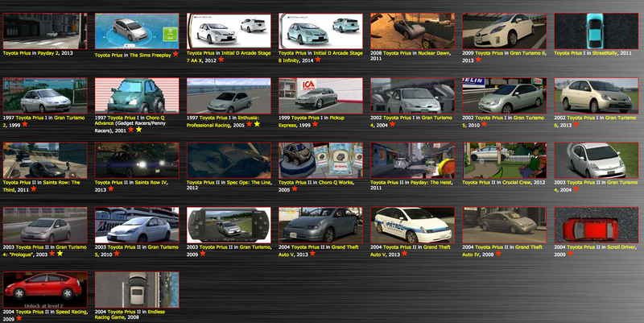Screen dimensions: 644x323
Task: Open Saints Row: The Third thumbnail
Action: point(45,160)
